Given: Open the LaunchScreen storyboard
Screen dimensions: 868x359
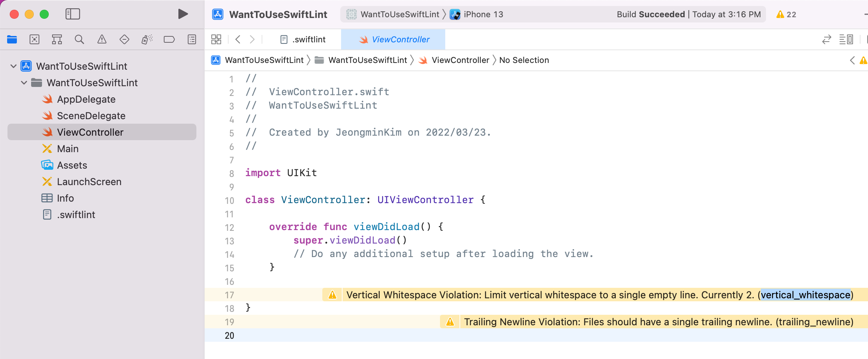Looking at the screenshot, I should 89,182.
